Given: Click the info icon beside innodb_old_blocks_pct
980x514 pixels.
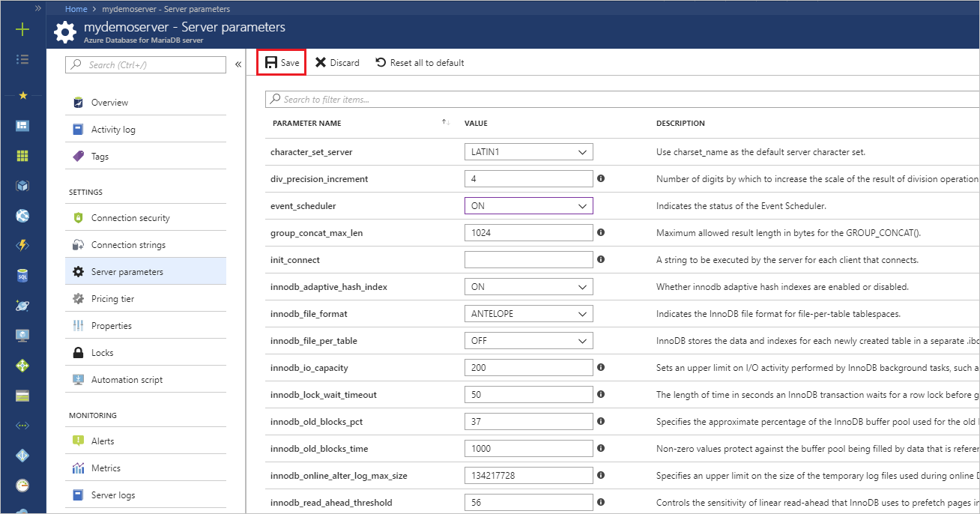Looking at the screenshot, I should click(x=601, y=422).
